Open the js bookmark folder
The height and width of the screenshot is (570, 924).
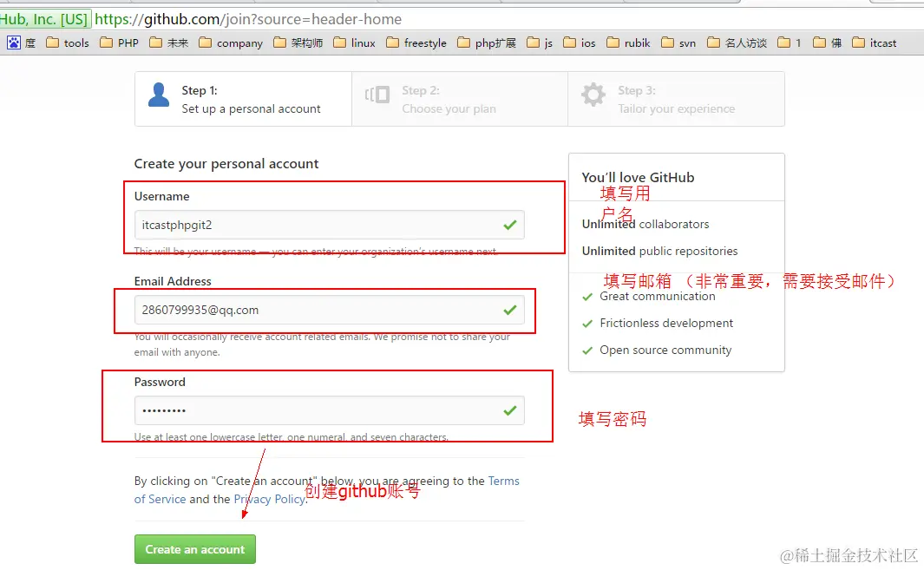(540, 43)
